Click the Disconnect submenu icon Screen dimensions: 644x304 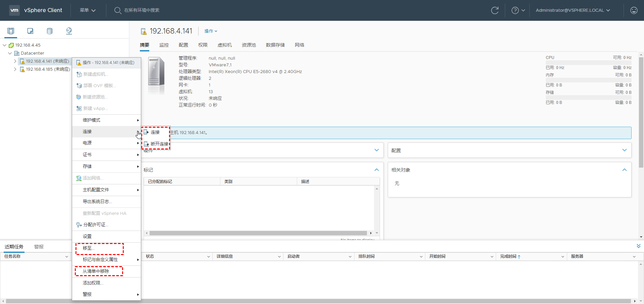click(x=146, y=144)
